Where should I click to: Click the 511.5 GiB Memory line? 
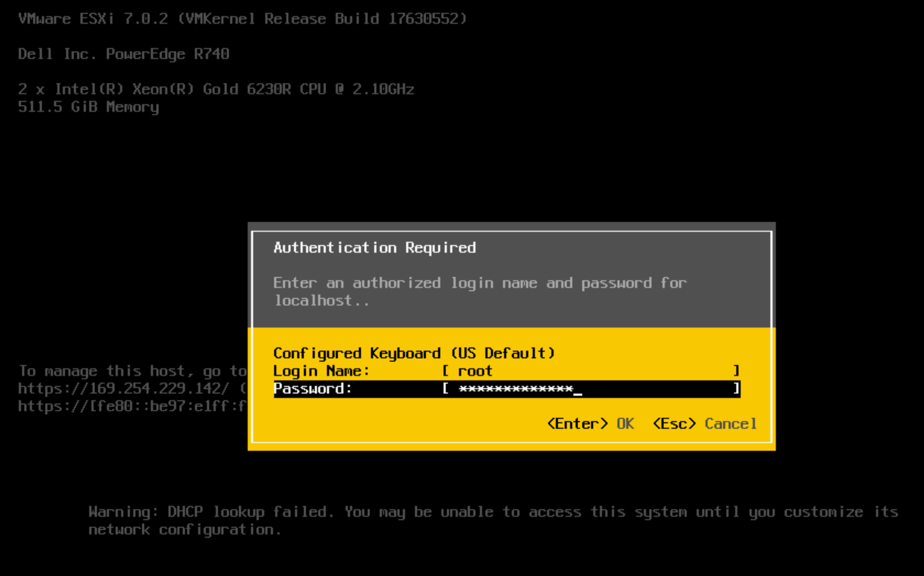pos(88,107)
